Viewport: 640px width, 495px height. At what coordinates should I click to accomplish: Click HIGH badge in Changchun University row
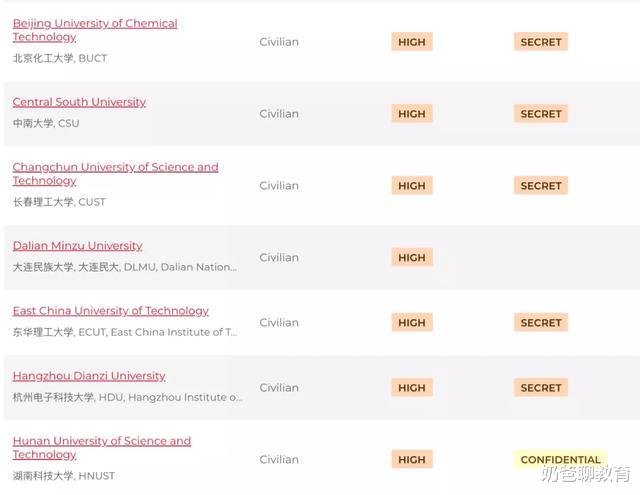pyautogui.click(x=411, y=186)
